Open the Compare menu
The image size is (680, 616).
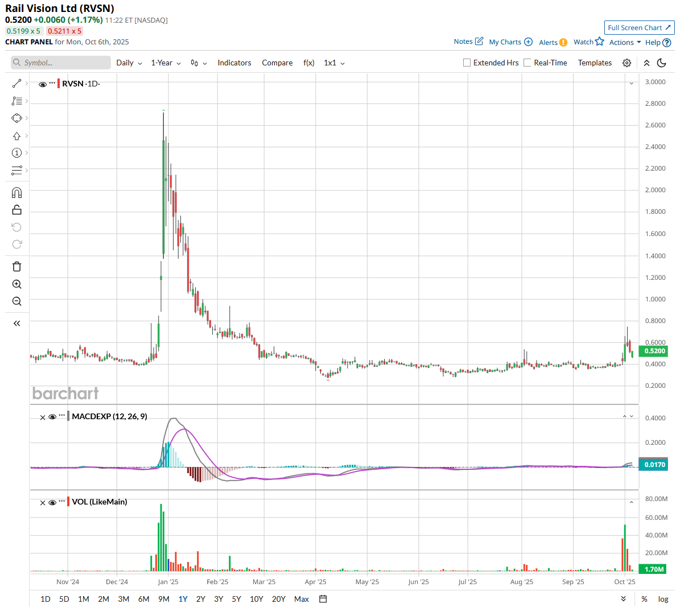277,63
